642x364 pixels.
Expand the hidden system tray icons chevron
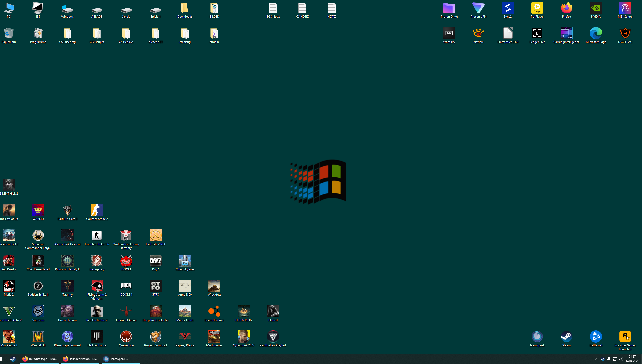coord(596,359)
